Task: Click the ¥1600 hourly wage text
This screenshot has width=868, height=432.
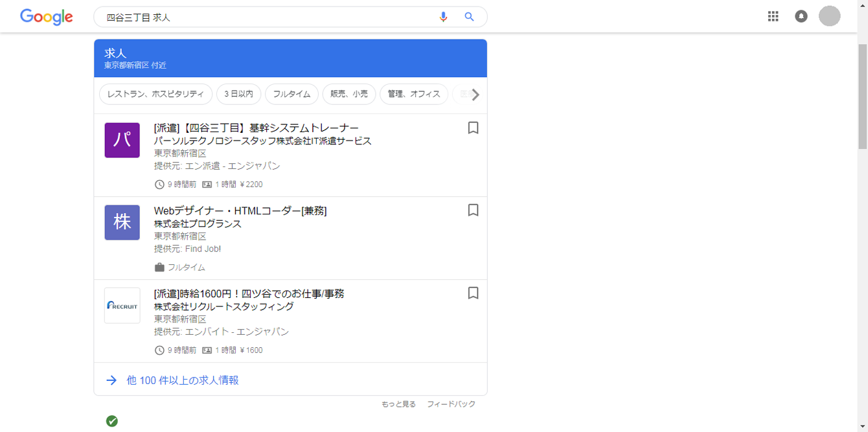Action: point(251,350)
